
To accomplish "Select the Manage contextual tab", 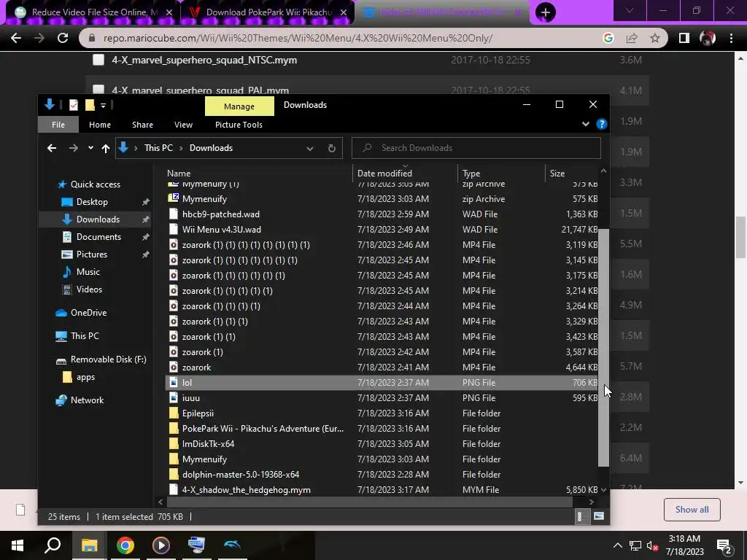I will [x=239, y=106].
